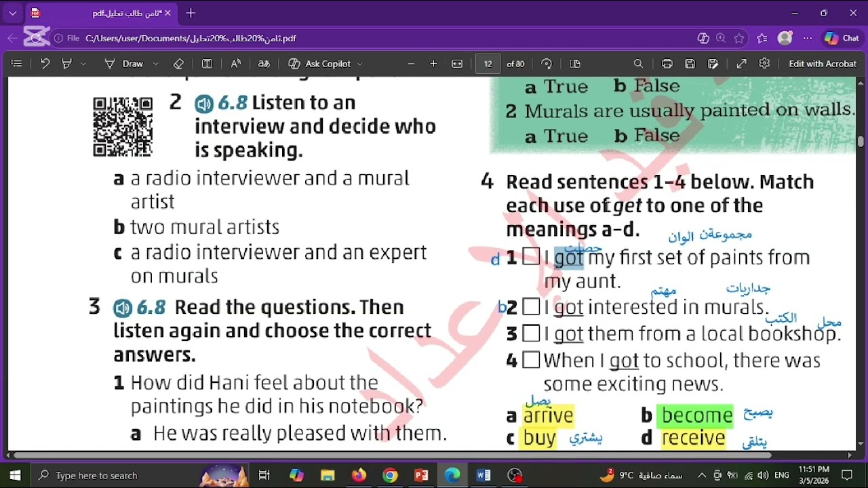Select the Highlight tool

pyautogui.click(x=66, y=64)
